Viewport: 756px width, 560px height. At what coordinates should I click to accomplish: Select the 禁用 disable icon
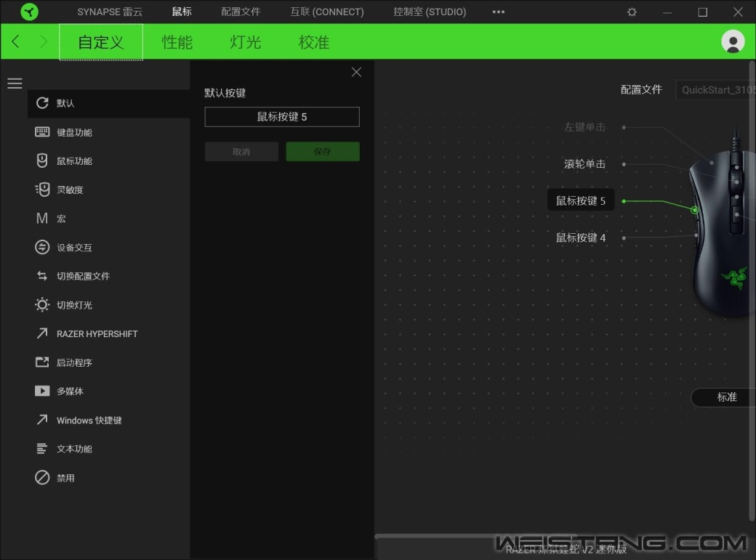coord(42,478)
